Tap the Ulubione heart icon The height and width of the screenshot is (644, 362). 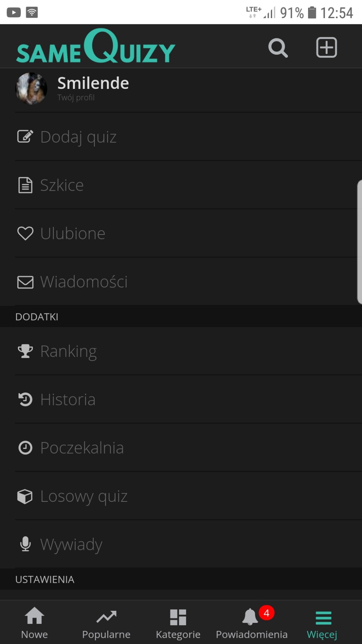(25, 233)
